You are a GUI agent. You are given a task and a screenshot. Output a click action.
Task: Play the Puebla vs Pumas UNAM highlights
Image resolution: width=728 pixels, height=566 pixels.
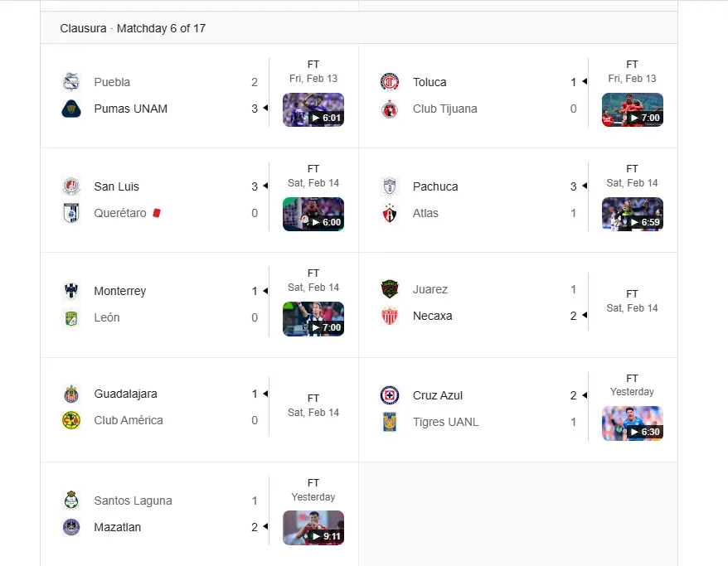(313, 109)
